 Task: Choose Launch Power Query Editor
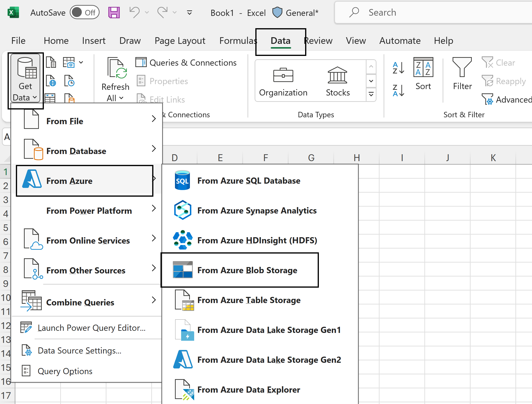point(87,327)
